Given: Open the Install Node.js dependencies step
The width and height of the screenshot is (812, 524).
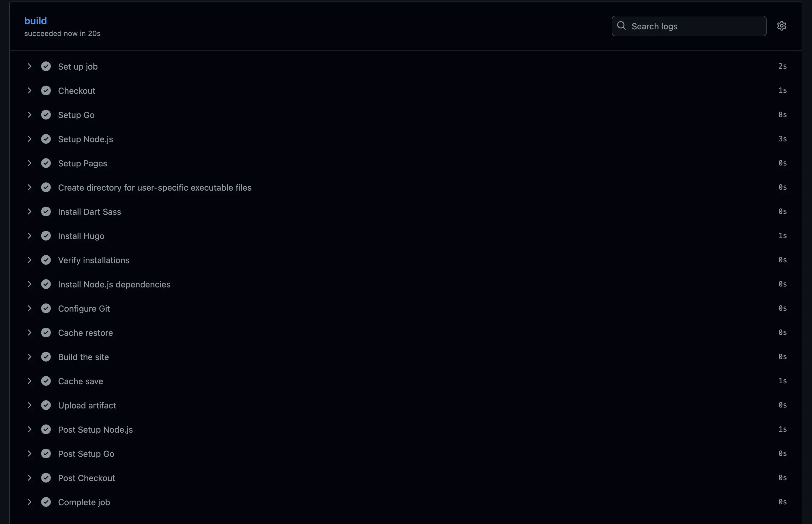Looking at the screenshot, I should pos(114,284).
